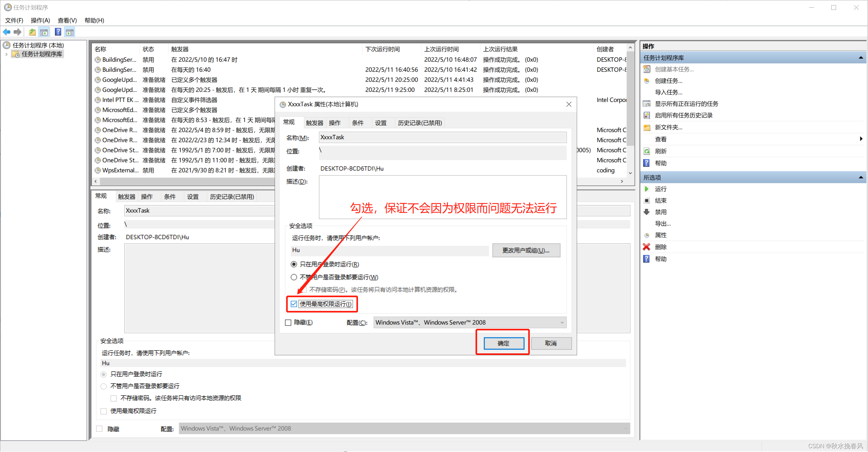Click the 取消 button
This screenshot has height=452, width=868.
point(551,343)
